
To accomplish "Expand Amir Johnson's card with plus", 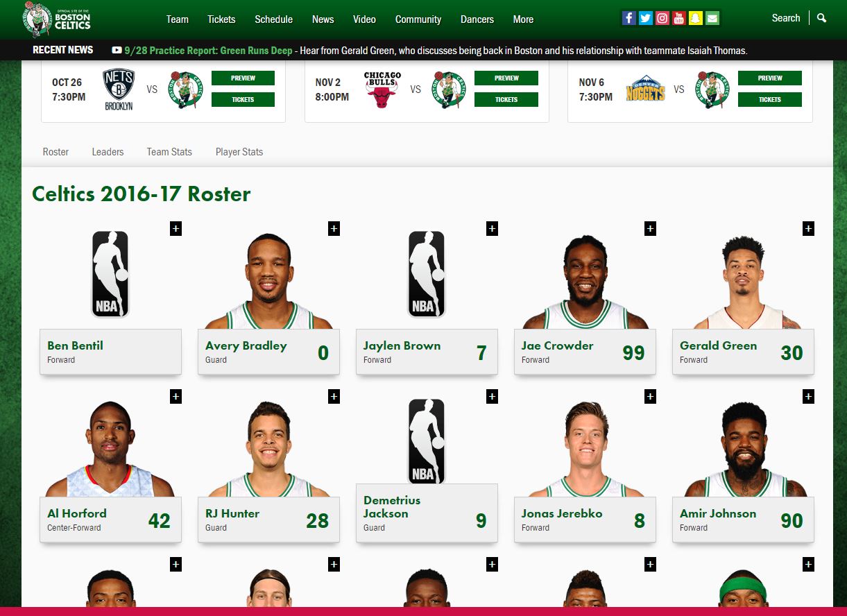I will [809, 397].
